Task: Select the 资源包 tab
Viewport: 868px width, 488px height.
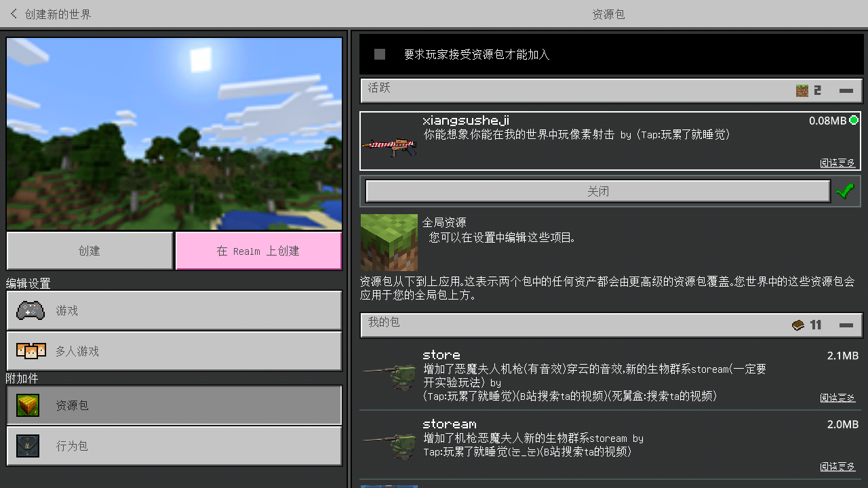Action: click(x=174, y=405)
